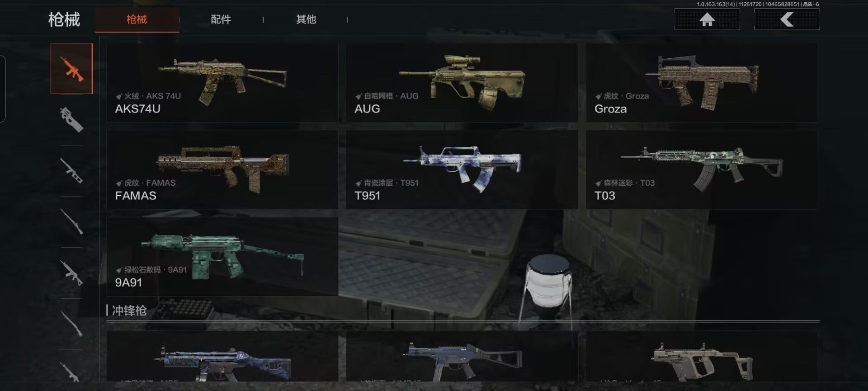
Task: Choose the 9A91 weapon card
Action: 222,256
